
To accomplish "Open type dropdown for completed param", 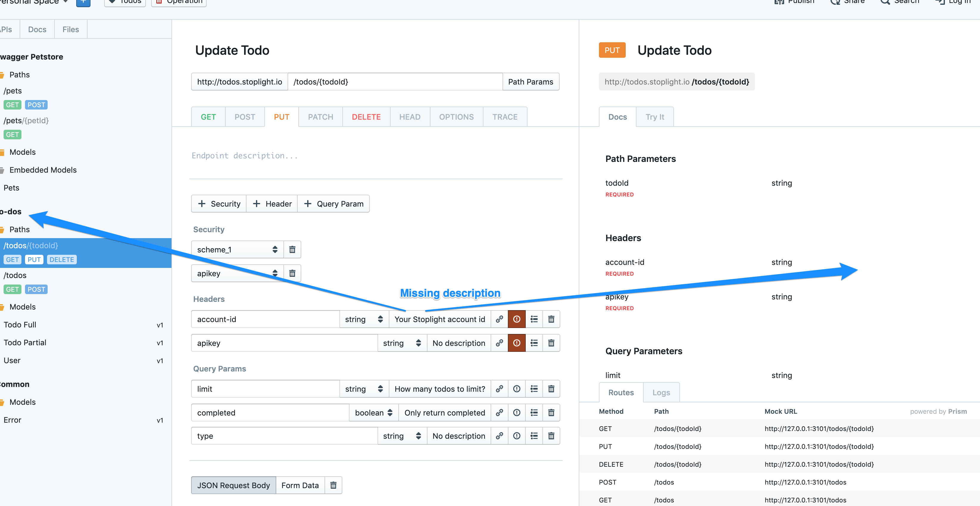I will click(373, 413).
